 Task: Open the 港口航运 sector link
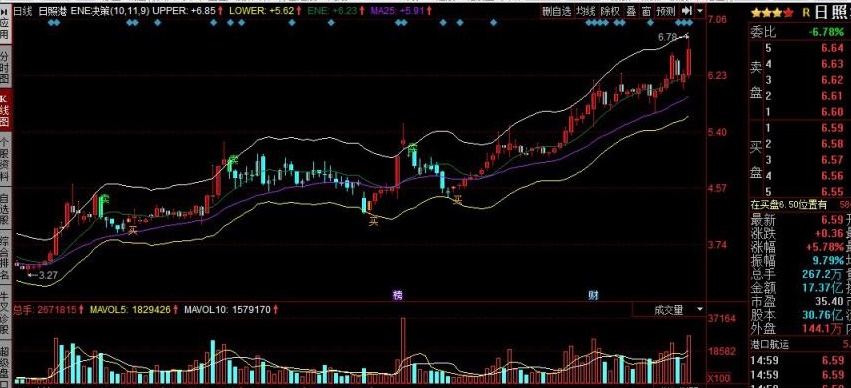tap(770, 344)
